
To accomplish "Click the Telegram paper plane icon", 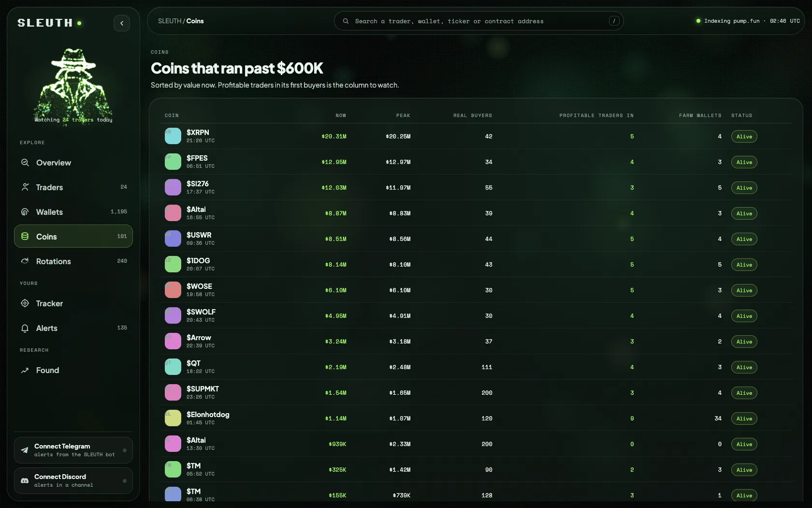I will (25, 450).
